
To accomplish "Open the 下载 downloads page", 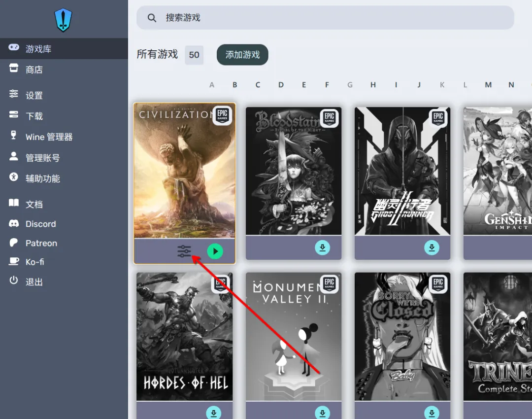I will pos(64,116).
